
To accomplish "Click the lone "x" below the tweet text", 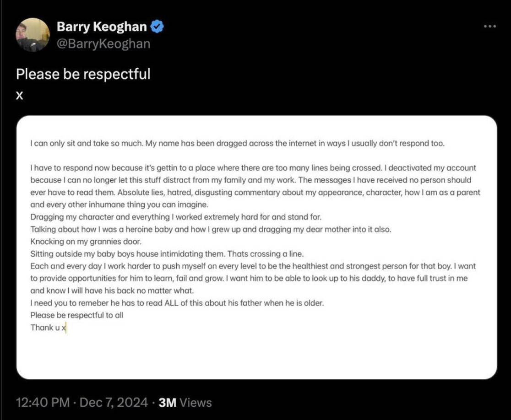I will click(20, 95).
